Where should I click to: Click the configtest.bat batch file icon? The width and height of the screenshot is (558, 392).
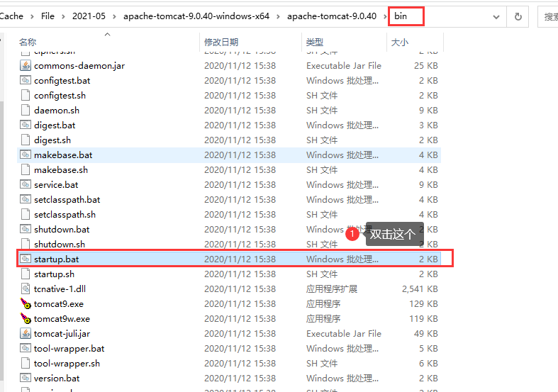pyautogui.click(x=26, y=80)
